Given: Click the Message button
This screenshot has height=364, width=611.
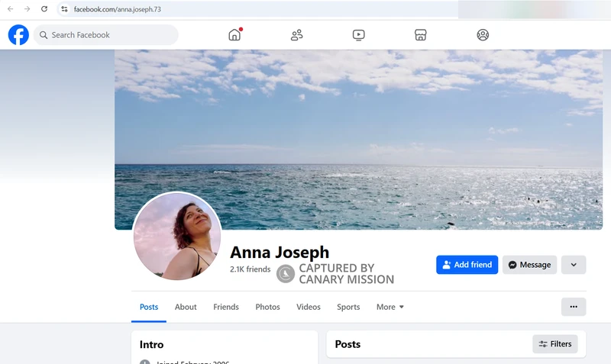Looking at the screenshot, I should pos(529,265).
